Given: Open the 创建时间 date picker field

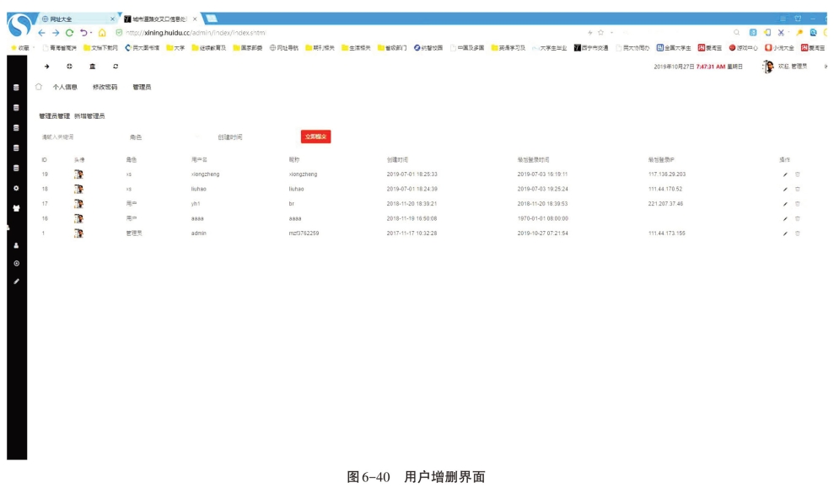Looking at the screenshot, I should pos(253,137).
